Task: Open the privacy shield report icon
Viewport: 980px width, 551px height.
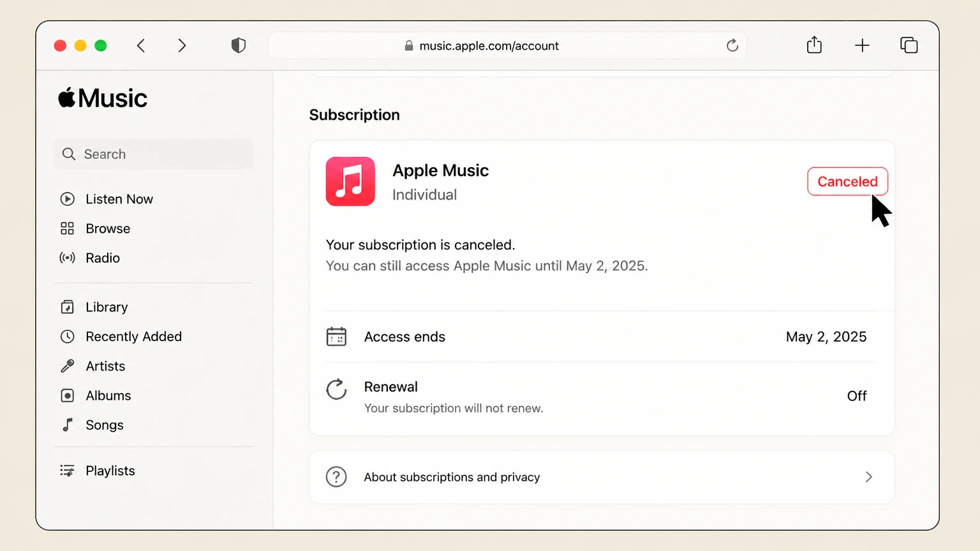Action: click(x=239, y=45)
